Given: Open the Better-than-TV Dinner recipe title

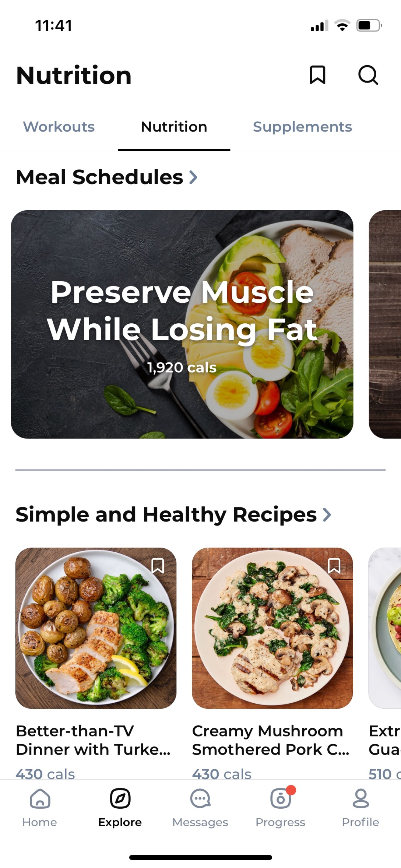Looking at the screenshot, I should pyautogui.click(x=93, y=740).
